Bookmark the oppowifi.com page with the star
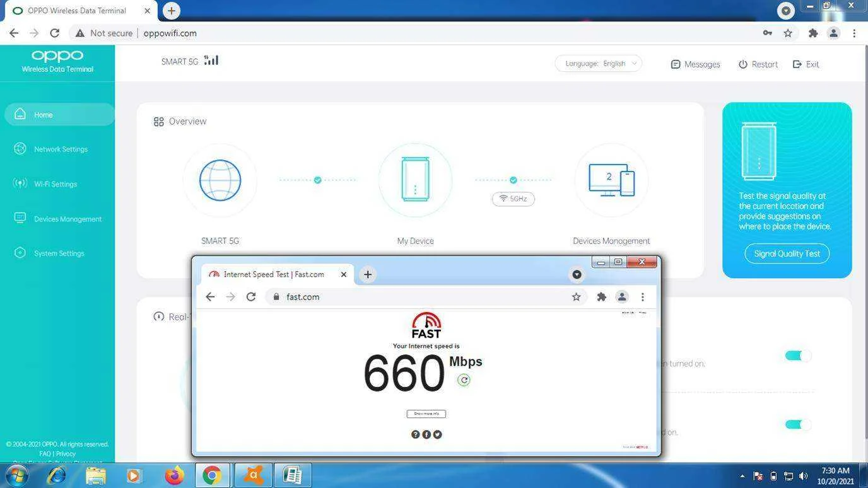Screen dimensions: 868x488 coord(788,33)
